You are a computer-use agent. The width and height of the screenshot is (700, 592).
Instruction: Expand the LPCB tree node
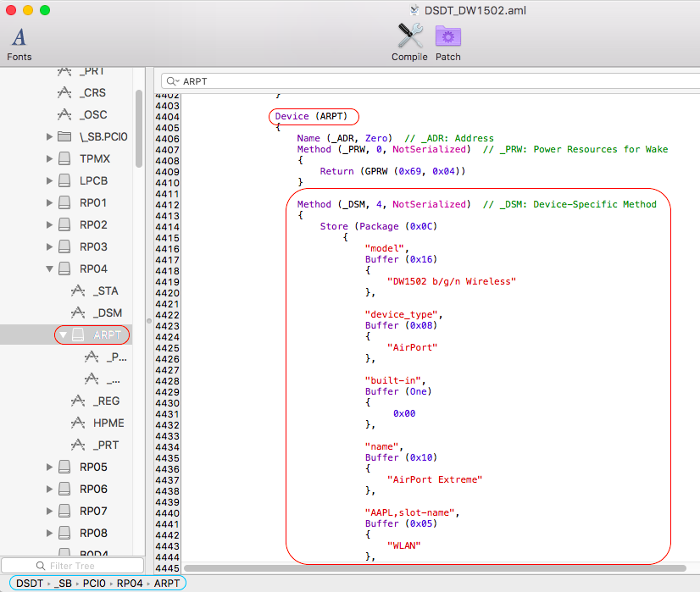49,181
